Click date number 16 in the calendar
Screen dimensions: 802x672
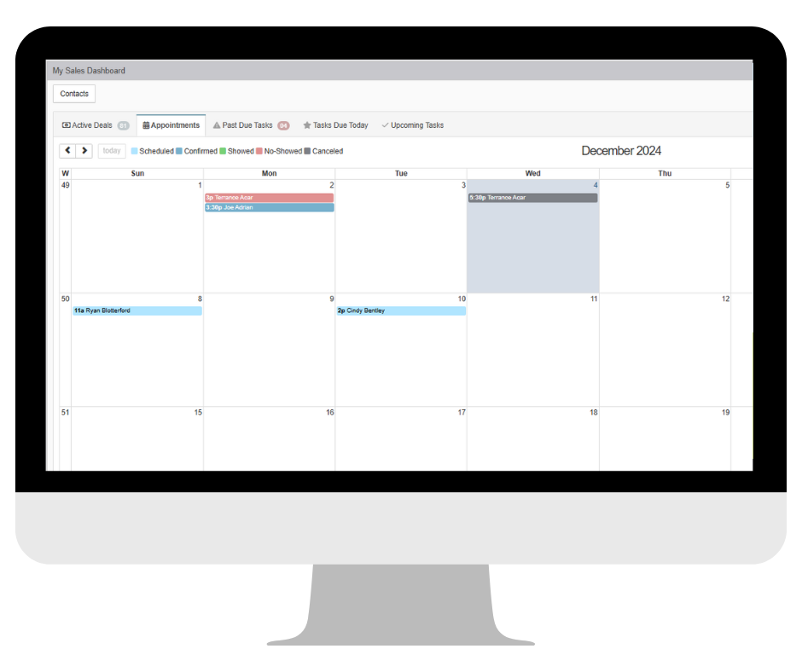pos(330,412)
